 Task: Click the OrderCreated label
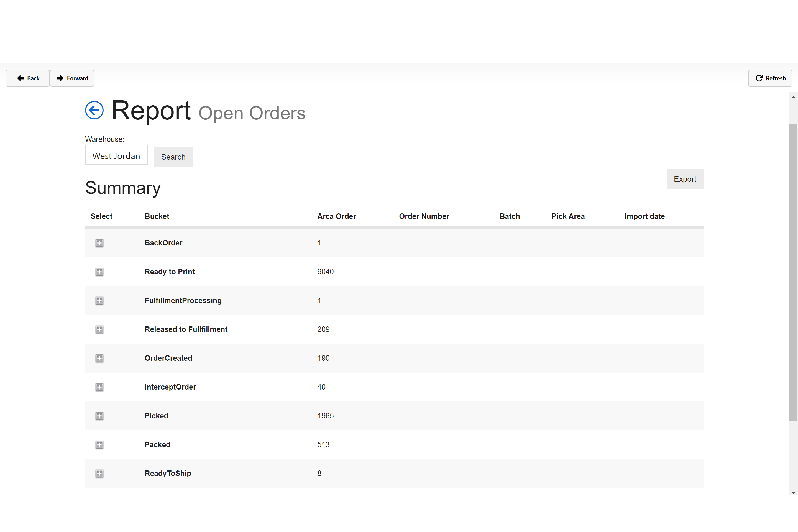click(168, 358)
